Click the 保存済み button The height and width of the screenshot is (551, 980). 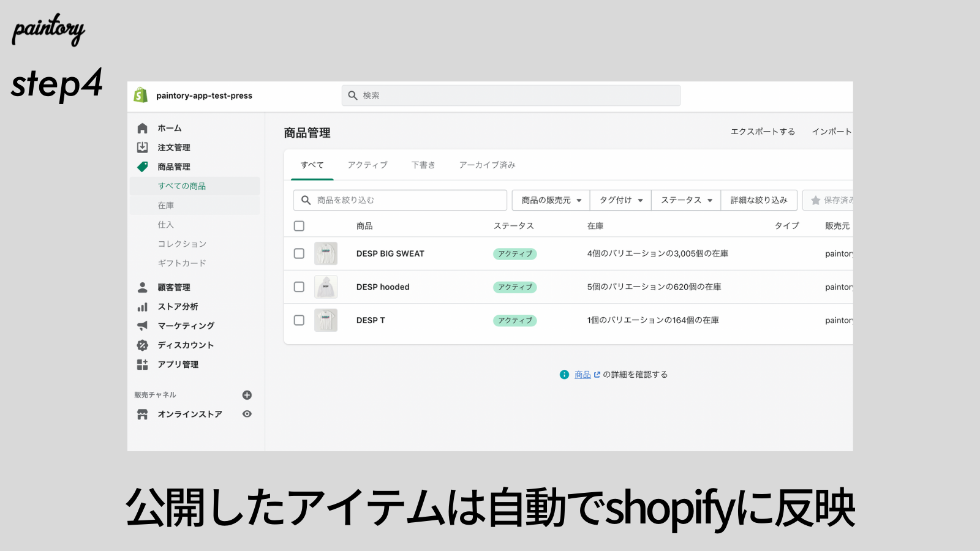click(828, 200)
